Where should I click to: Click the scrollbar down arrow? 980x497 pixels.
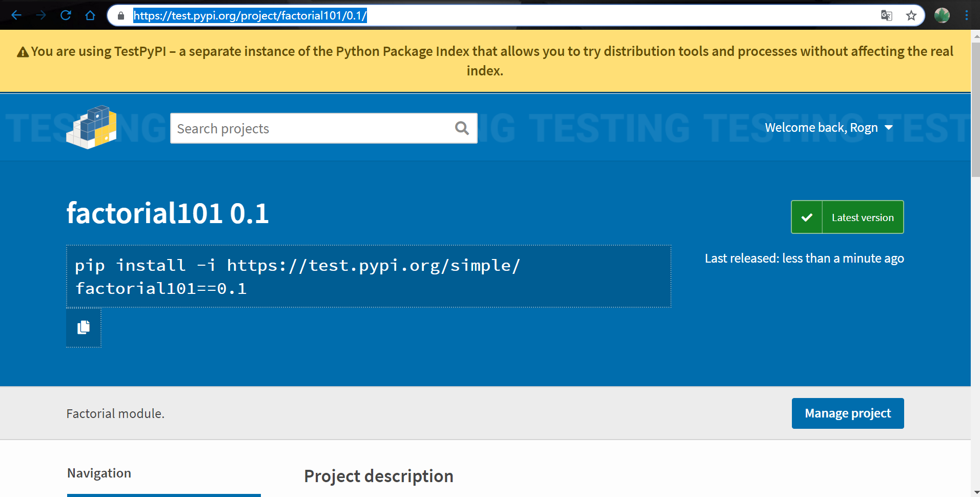975,492
